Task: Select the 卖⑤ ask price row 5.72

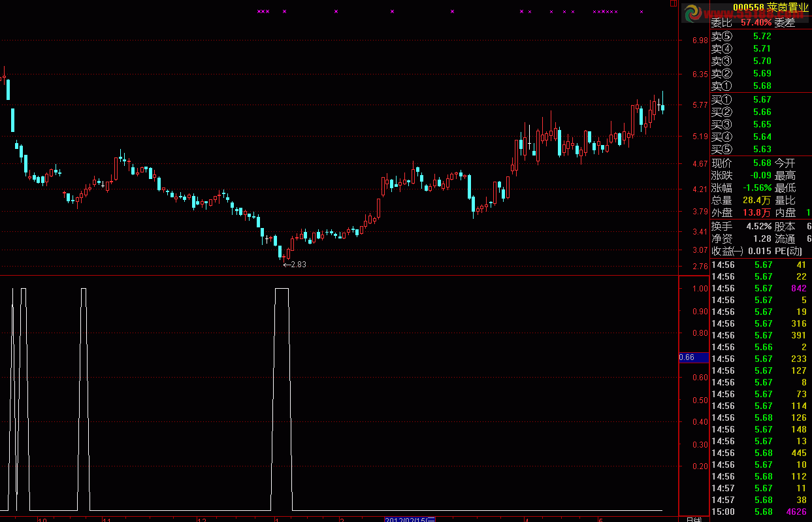Action: [761, 36]
